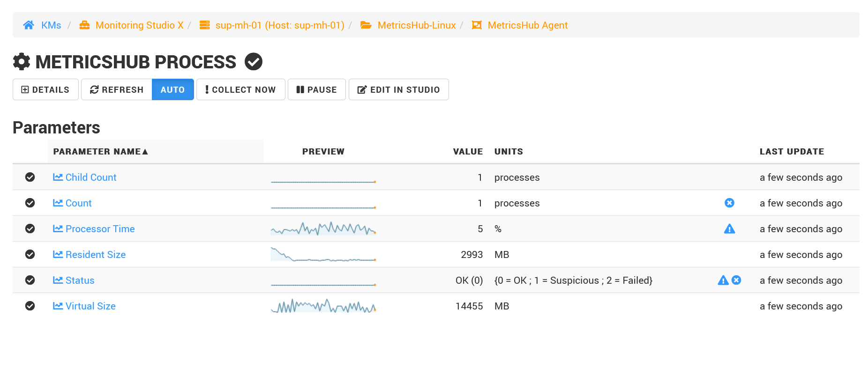This screenshot has width=868, height=368.
Task: Click Count preview sparkline
Action: pos(323,203)
